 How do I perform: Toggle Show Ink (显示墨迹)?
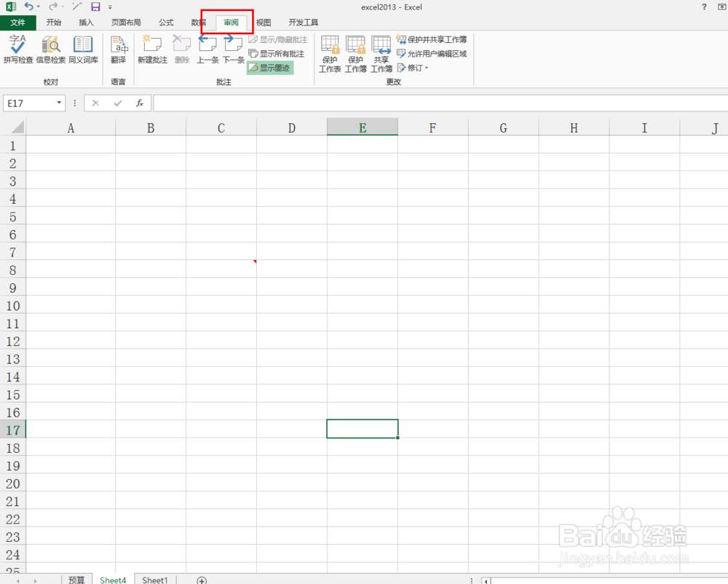(270, 68)
